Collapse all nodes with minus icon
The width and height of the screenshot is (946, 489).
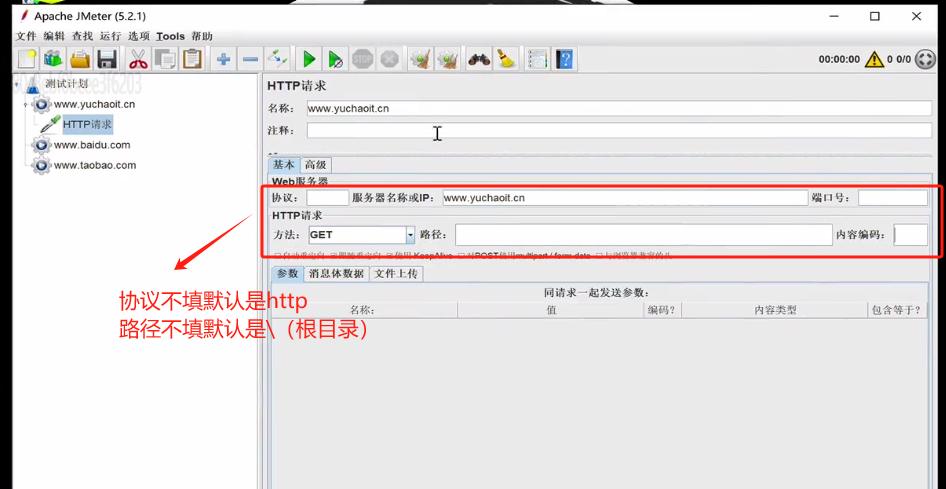[x=250, y=59]
